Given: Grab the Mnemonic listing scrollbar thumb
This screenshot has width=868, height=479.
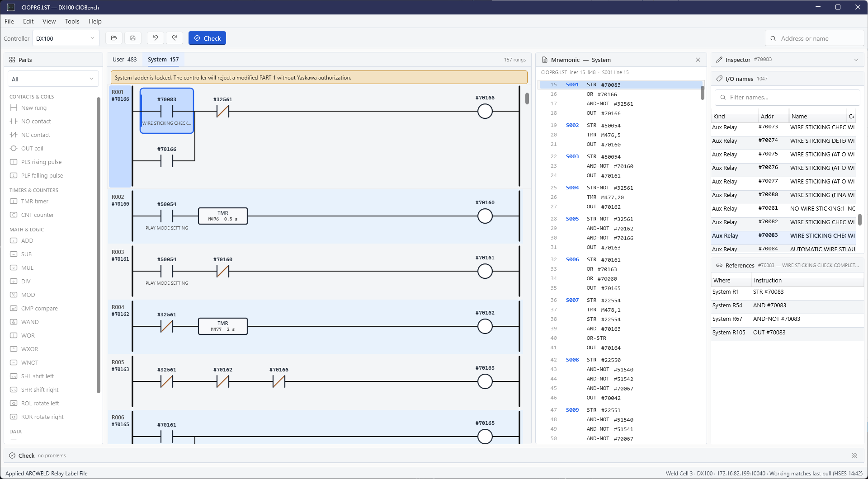Looking at the screenshot, I should tap(702, 93).
